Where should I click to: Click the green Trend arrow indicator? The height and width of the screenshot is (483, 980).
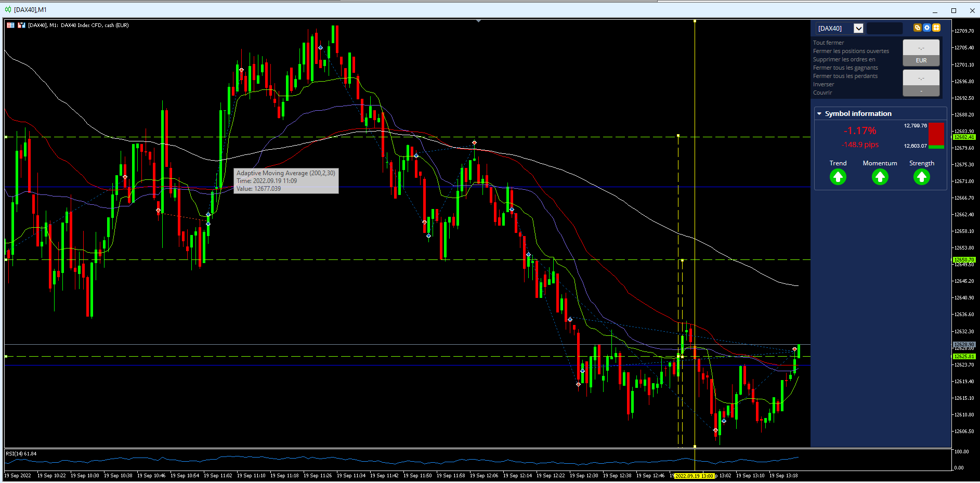point(838,177)
